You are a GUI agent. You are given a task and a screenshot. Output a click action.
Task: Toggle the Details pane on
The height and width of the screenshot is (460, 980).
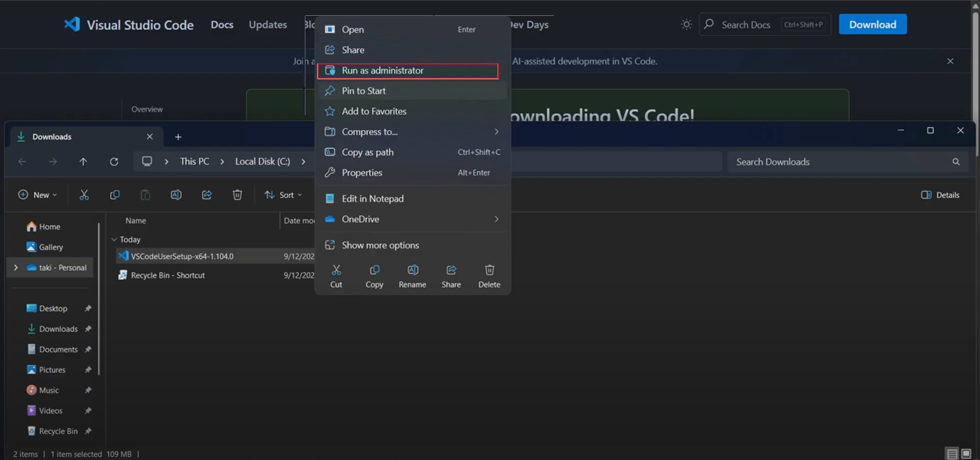pos(940,195)
